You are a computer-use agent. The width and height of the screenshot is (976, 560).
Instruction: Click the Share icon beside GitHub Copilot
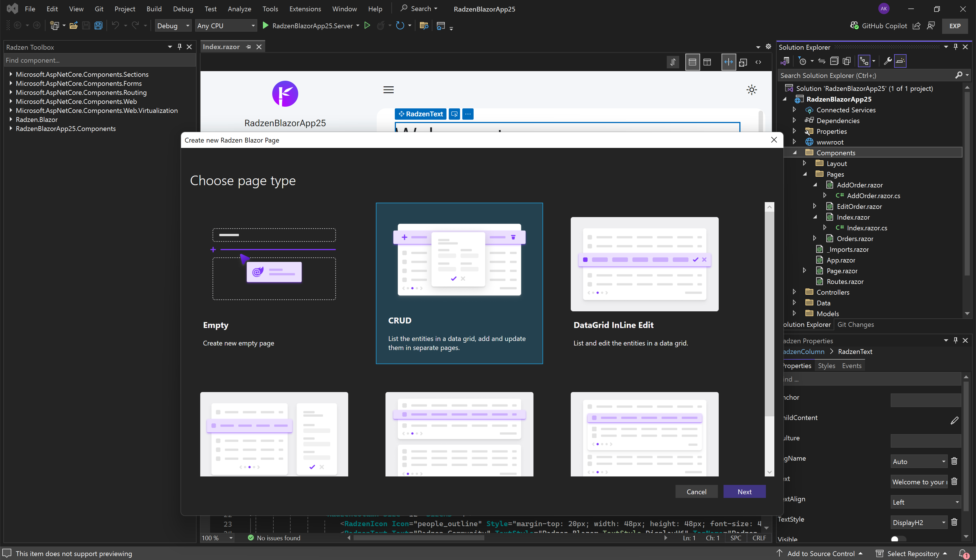coord(916,26)
